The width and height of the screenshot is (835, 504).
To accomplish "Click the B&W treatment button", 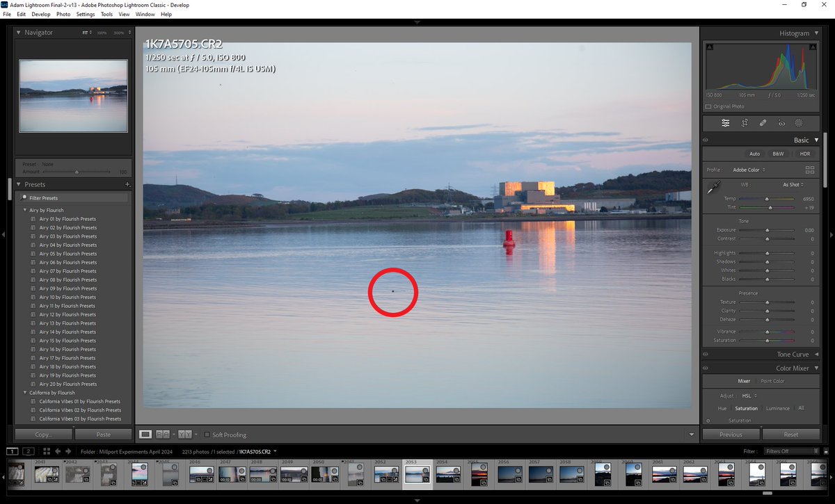I will pos(778,154).
